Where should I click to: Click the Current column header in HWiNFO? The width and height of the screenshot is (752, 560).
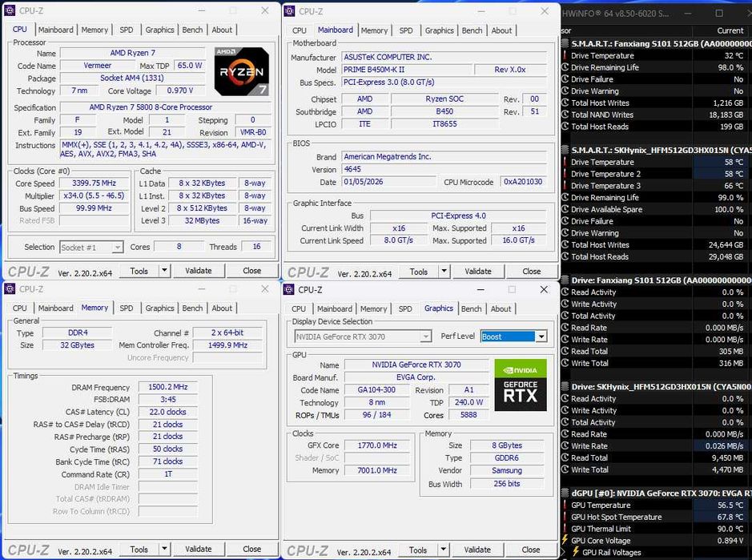(x=730, y=30)
